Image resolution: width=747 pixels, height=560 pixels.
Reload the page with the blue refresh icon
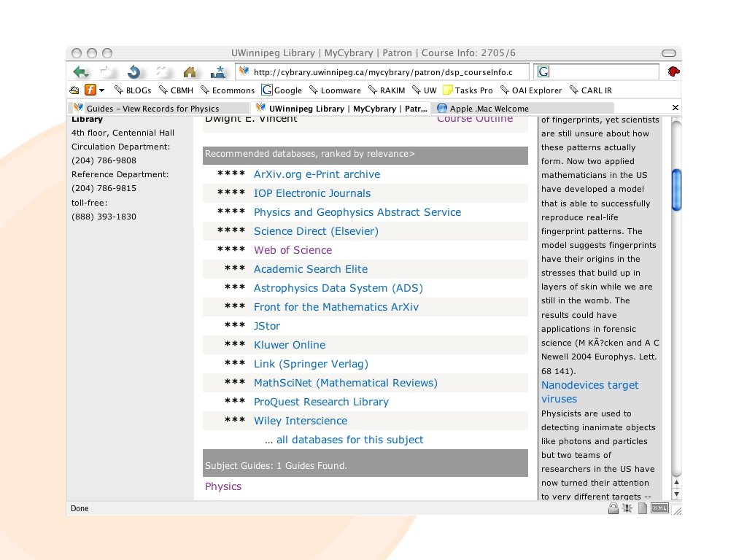click(x=134, y=72)
